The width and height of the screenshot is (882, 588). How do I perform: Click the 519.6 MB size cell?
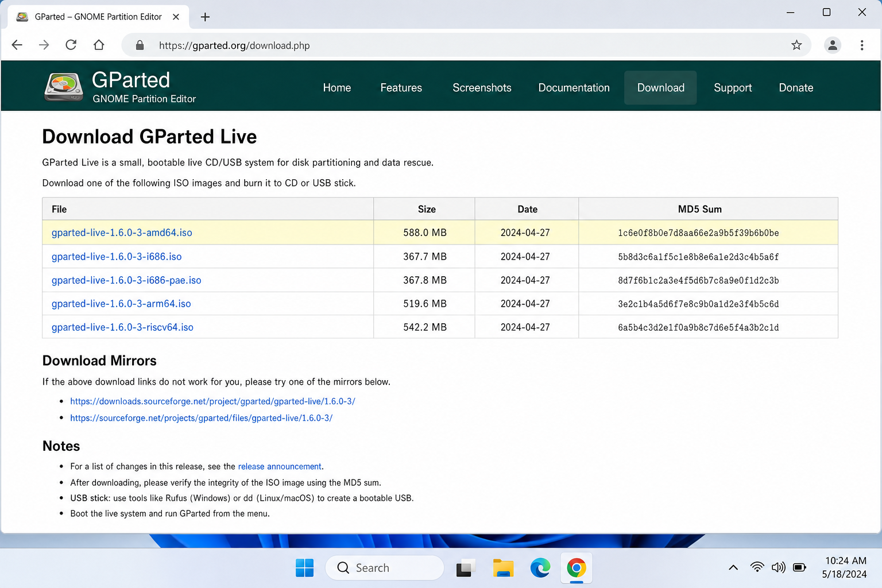click(x=425, y=304)
